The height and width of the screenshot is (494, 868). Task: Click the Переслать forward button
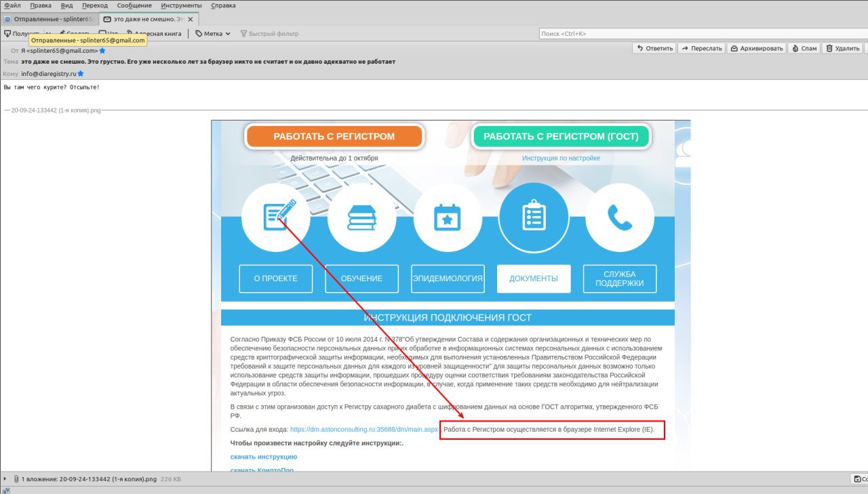(x=701, y=48)
